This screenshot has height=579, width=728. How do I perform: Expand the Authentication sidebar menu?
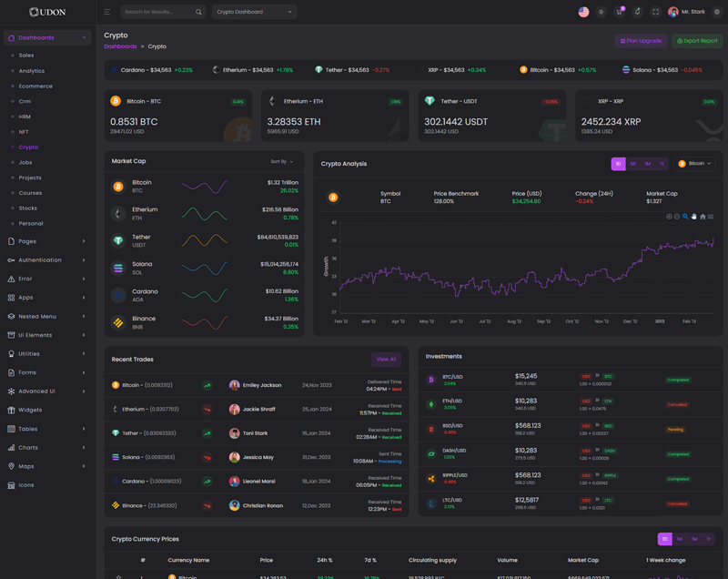pos(47,260)
